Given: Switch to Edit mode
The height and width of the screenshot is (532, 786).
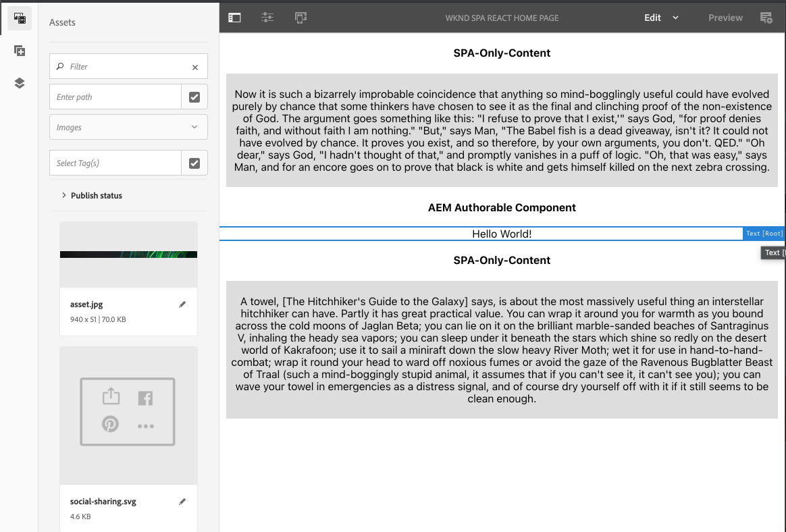Looking at the screenshot, I should [x=653, y=18].
